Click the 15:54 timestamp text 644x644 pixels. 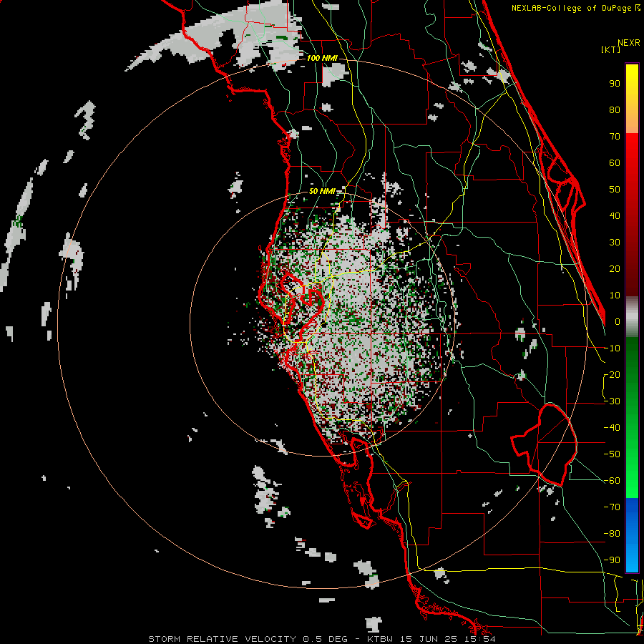pos(480,639)
